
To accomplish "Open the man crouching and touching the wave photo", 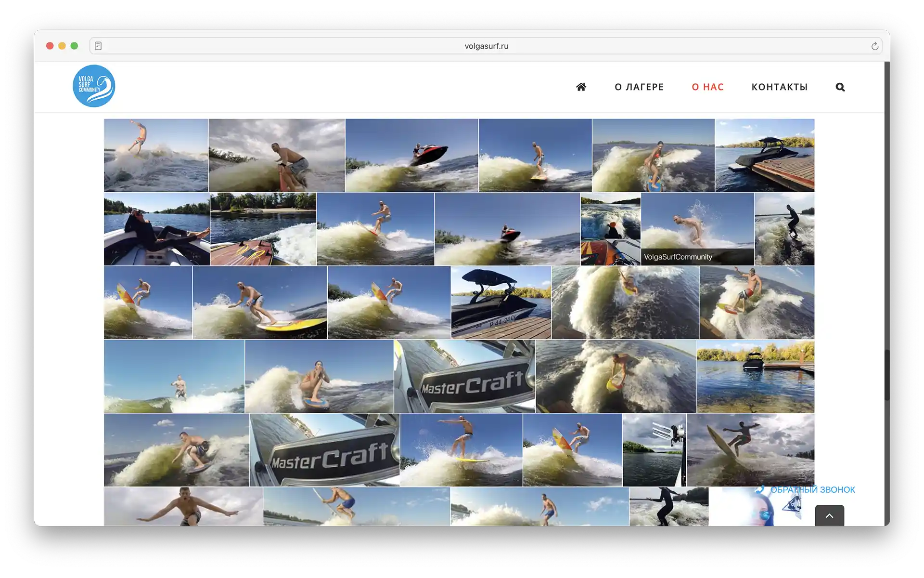I will click(177, 450).
